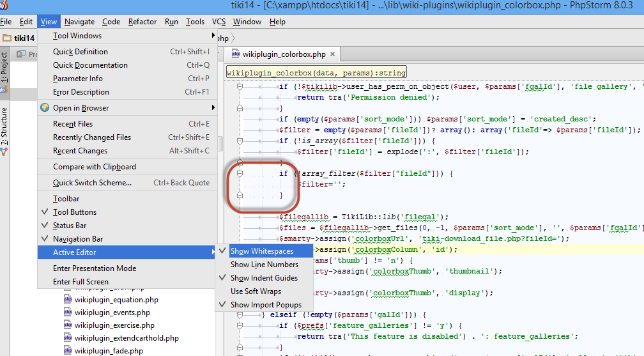The image size is (644, 356).
Task: Select Quick Documentation menu entry
Action: [127, 65]
